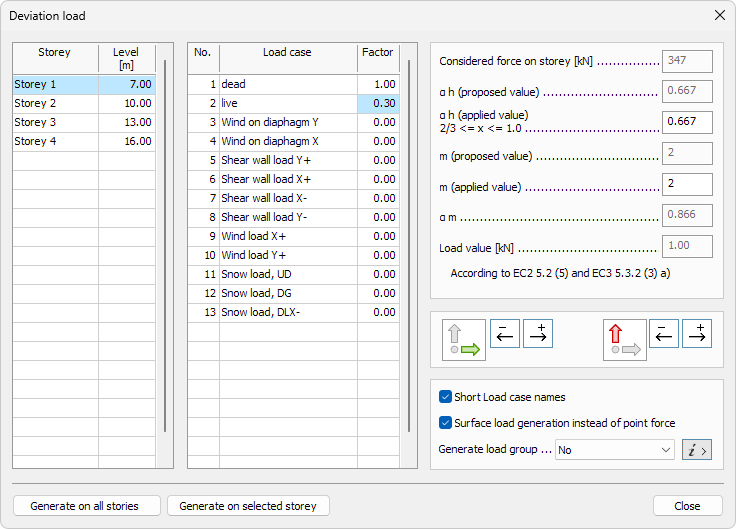Click Storey column header
The width and height of the screenshot is (736, 529).
click(55, 58)
